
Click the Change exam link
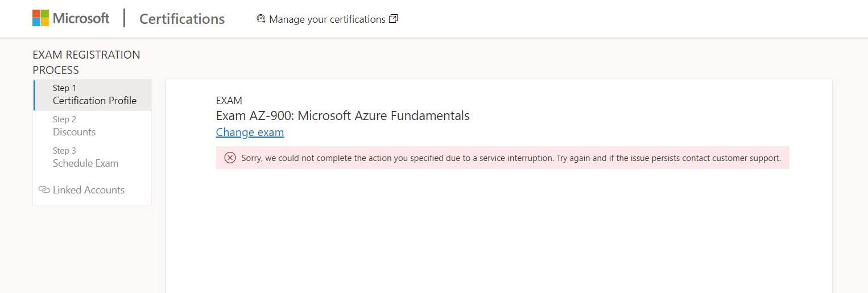pos(250,133)
